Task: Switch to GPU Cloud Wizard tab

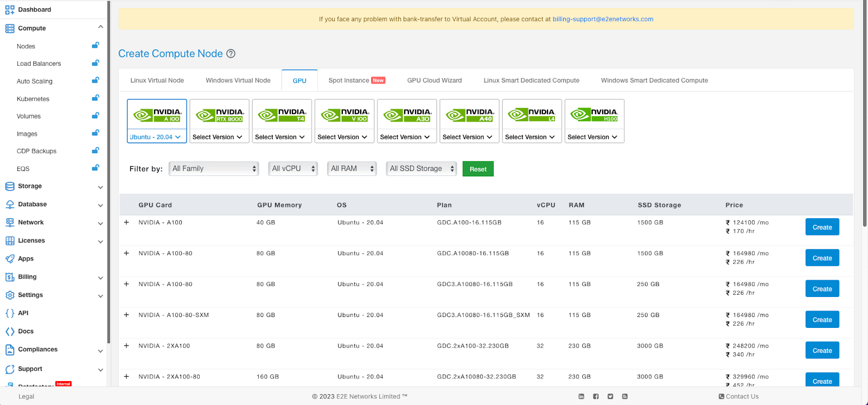Action: (435, 80)
